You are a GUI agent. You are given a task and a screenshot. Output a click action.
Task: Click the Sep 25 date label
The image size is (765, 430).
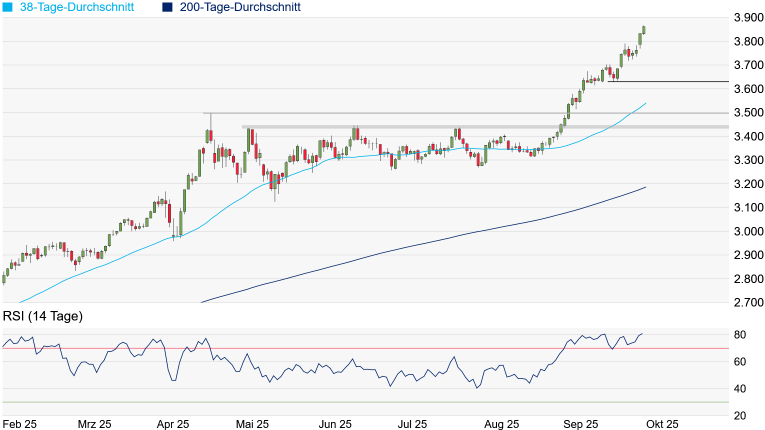pos(581,424)
